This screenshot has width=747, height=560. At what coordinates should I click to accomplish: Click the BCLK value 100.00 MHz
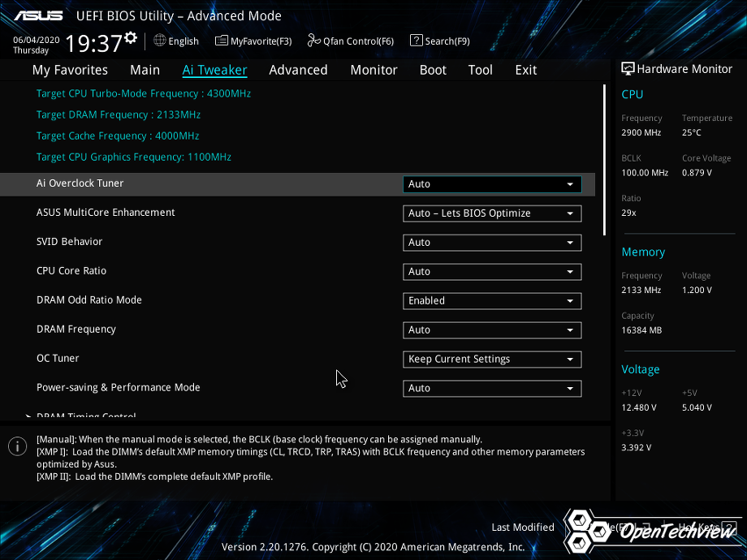coord(645,173)
